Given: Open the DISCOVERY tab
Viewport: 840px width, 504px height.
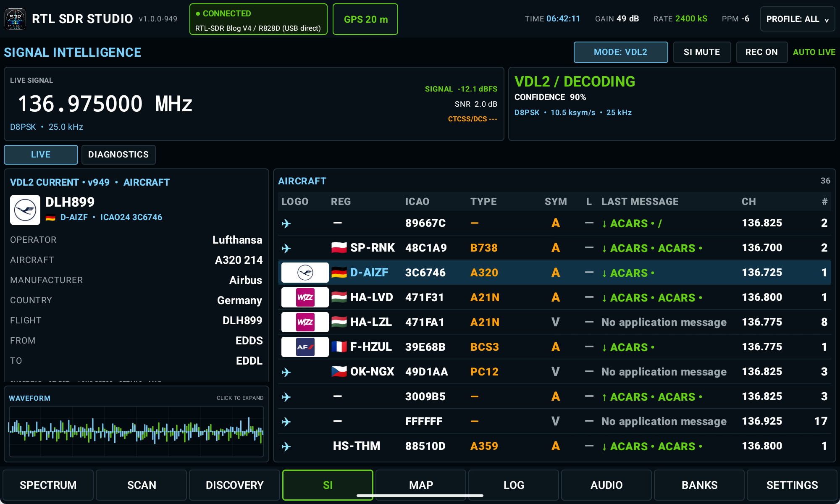Looking at the screenshot, I should click(x=234, y=485).
